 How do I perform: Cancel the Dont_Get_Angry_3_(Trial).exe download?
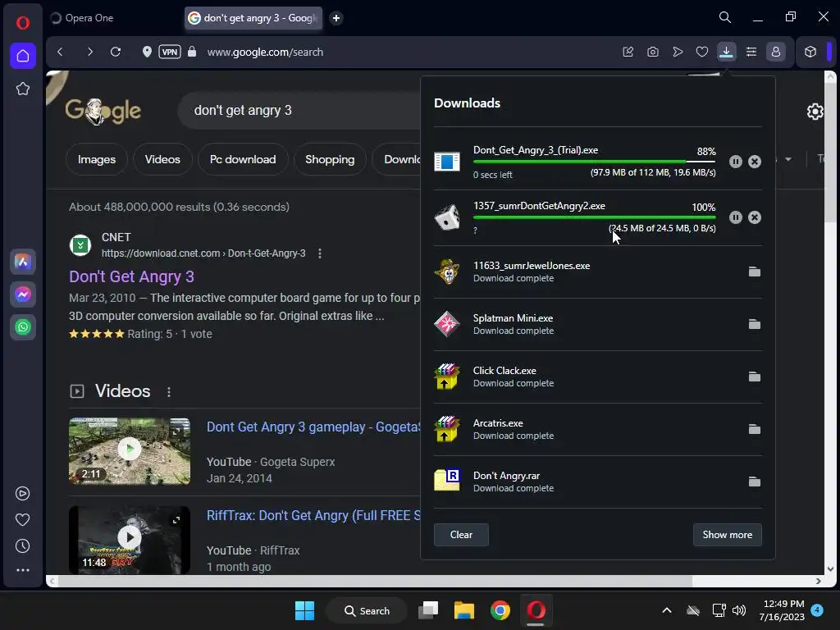(755, 162)
